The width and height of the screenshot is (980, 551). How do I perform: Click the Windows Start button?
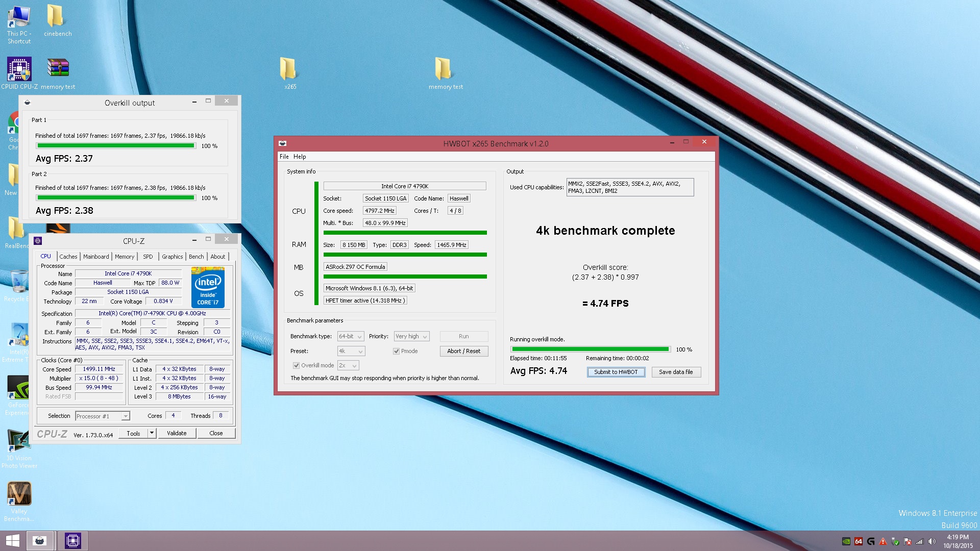(x=12, y=541)
